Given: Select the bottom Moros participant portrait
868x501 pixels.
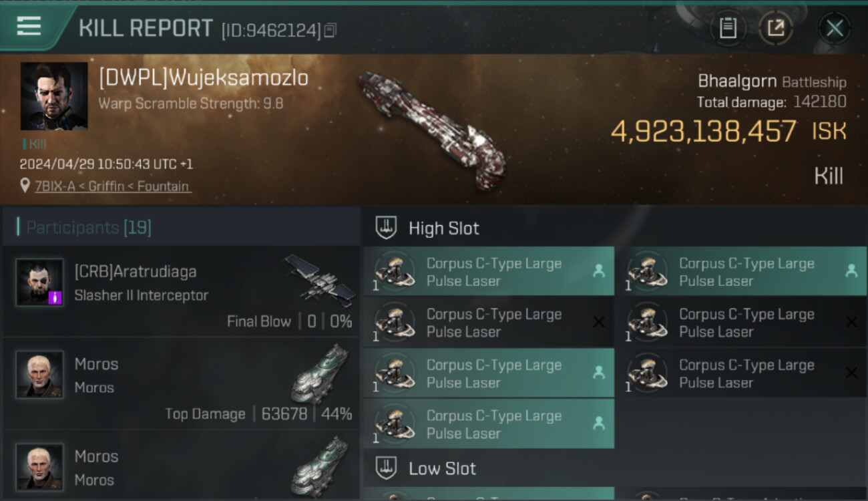Looking at the screenshot, I should [x=40, y=466].
